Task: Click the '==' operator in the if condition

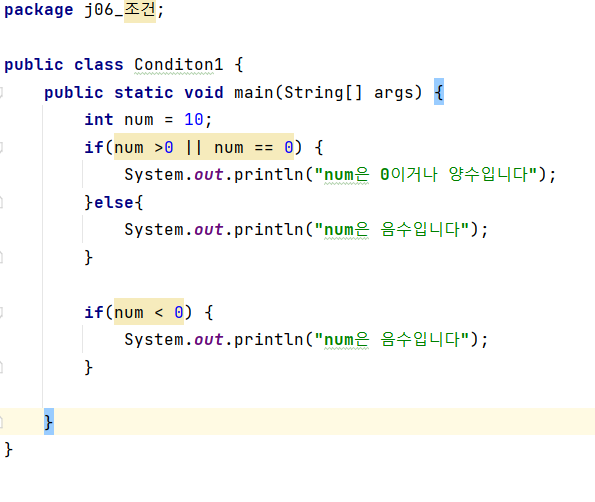Action: point(264,148)
